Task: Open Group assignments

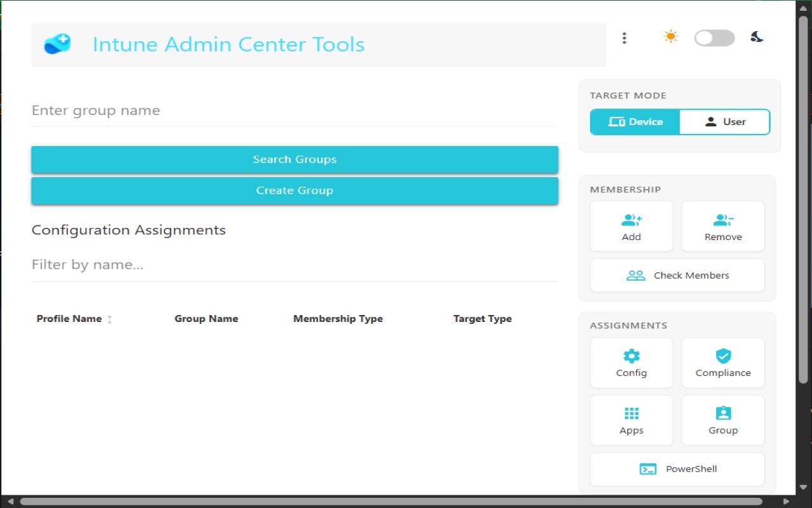Action: tap(723, 420)
